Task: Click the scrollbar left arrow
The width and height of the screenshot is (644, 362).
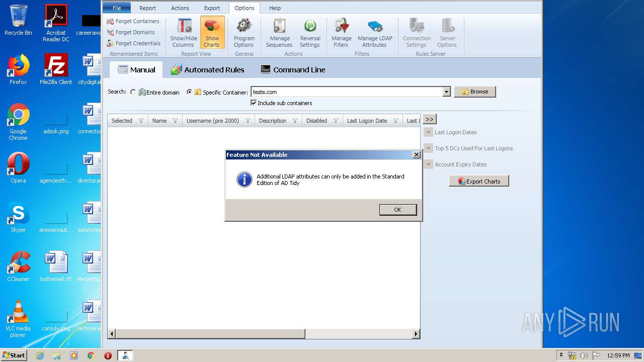Action: coord(112,333)
